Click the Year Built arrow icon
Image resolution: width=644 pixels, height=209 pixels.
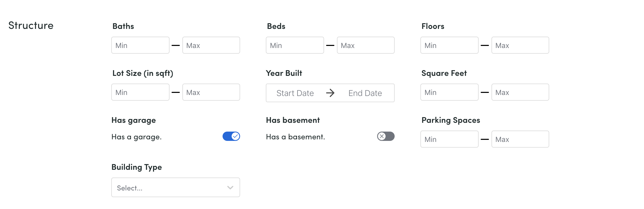[330, 93]
